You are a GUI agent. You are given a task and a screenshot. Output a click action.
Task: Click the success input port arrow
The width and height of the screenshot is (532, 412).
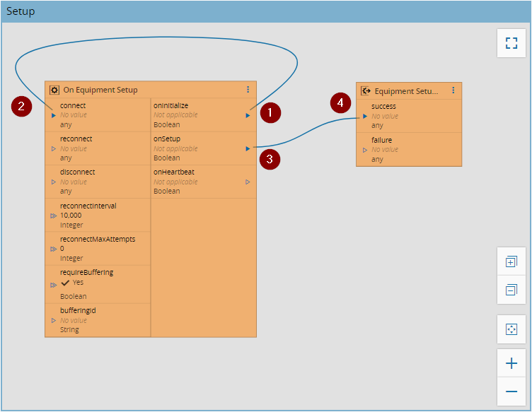[x=365, y=116]
